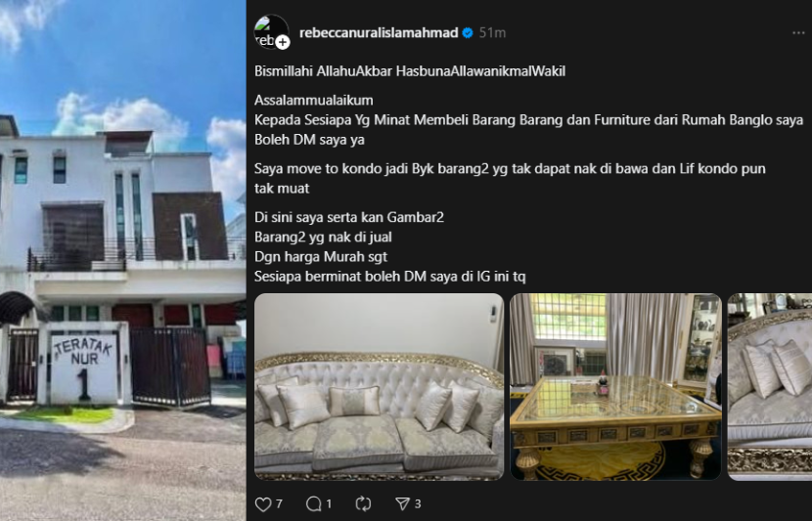Click the reply count number 1
Image resolution: width=812 pixels, height=521 pixels.
[329, 504]
